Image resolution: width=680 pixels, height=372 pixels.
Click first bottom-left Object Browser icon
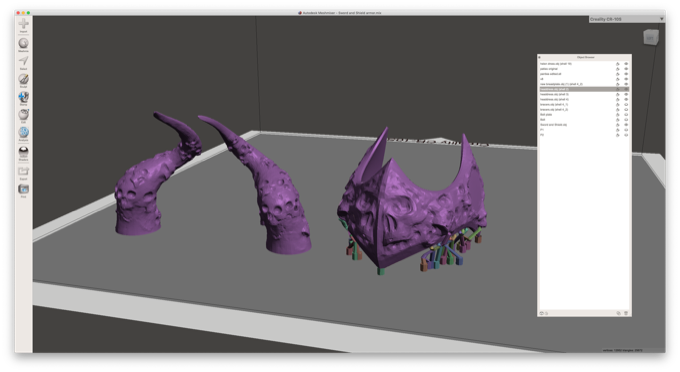click(541, 313)
